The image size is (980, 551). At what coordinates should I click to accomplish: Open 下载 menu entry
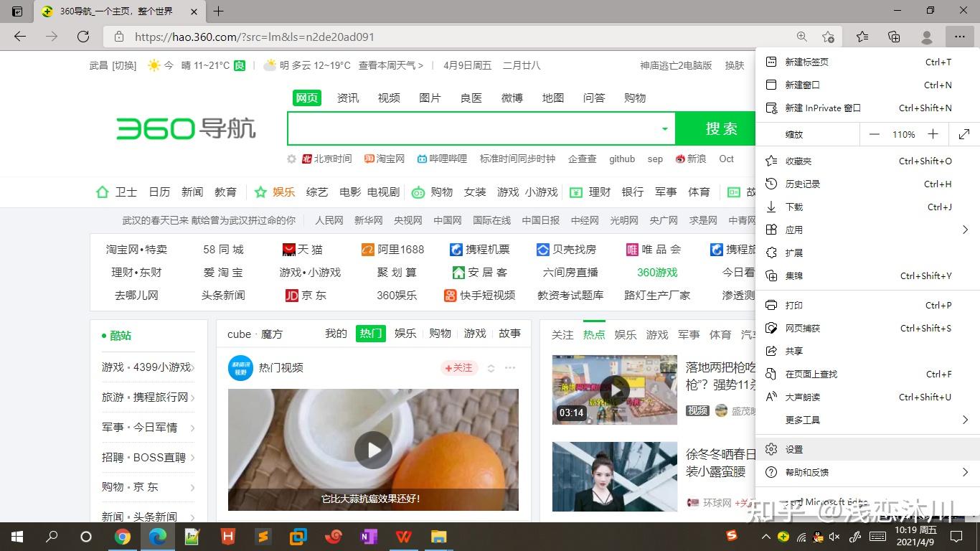pyautogui.click(x=868, y=207)
